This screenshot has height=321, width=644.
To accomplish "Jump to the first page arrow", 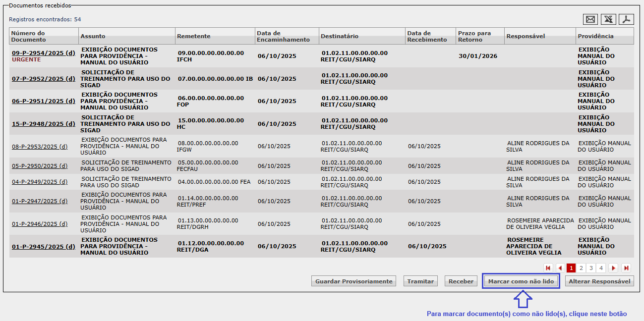I will (548, 268).
